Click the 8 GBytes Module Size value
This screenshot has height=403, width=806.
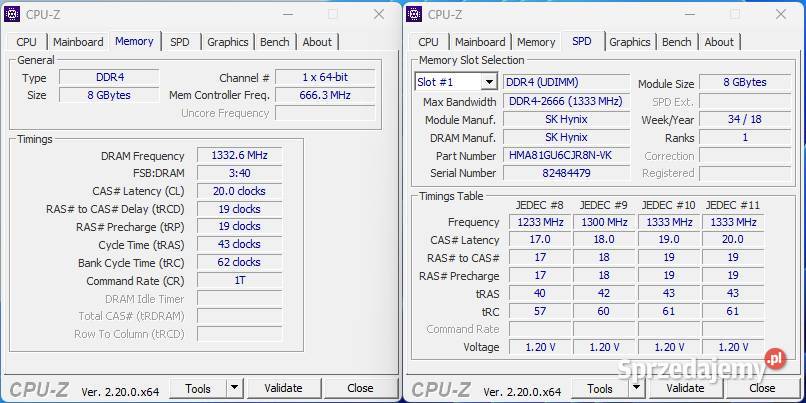click(x=745, y=82)
